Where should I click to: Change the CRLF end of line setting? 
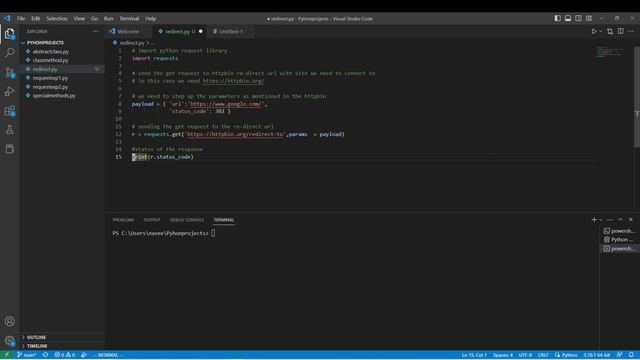coord(543,355)
